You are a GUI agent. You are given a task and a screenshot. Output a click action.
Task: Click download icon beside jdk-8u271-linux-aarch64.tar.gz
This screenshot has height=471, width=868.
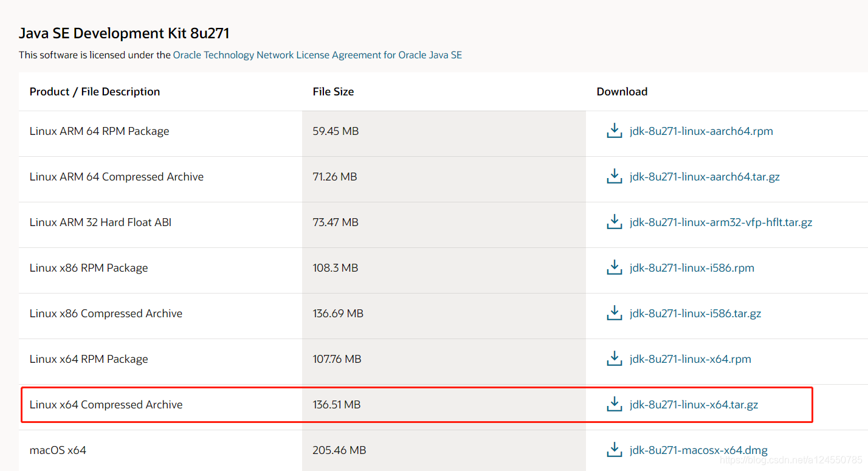pos(615,176)
